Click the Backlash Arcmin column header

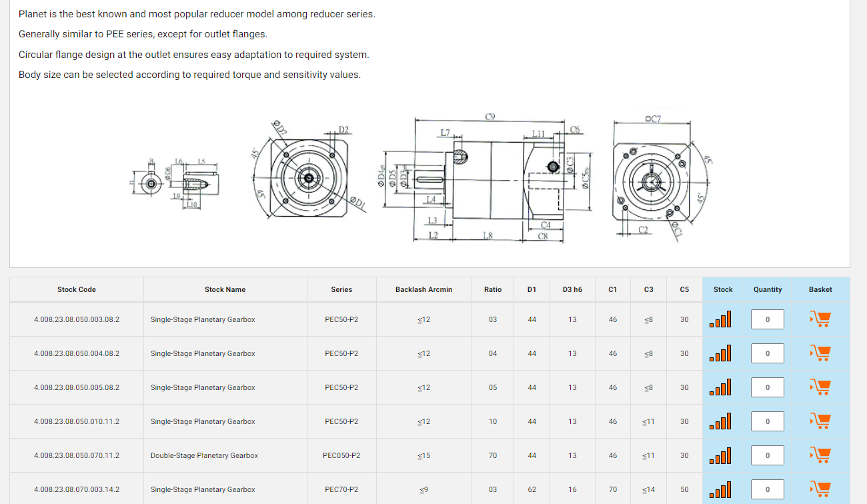tap(423, 289)
